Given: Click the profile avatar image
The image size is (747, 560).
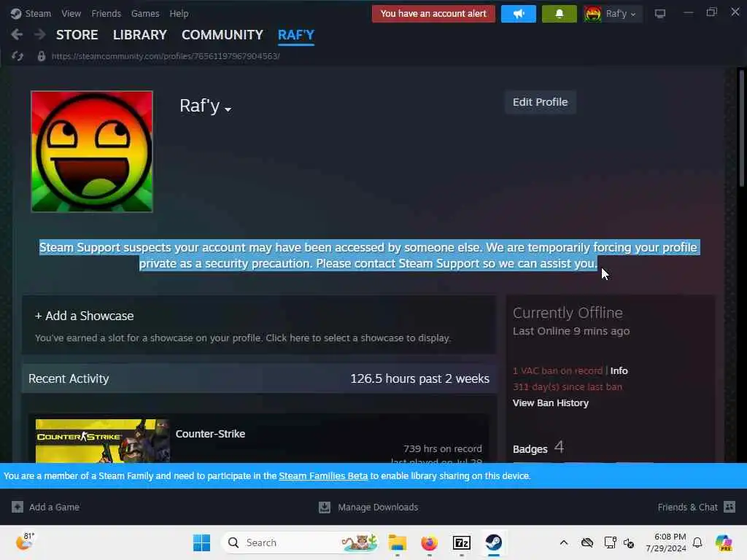Looking at the screenshot, I should click(92, 152).
